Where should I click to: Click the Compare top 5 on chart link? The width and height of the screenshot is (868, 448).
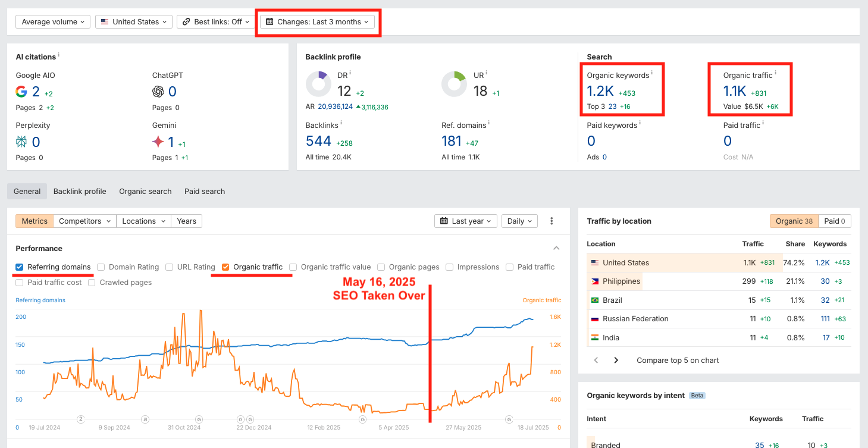(x=677, y=360)
